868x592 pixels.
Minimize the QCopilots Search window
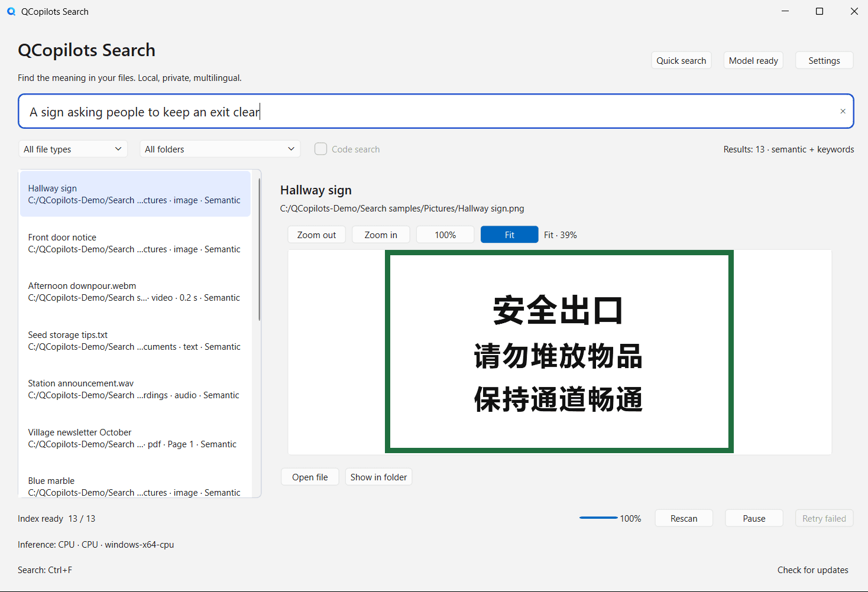point(785,11)
